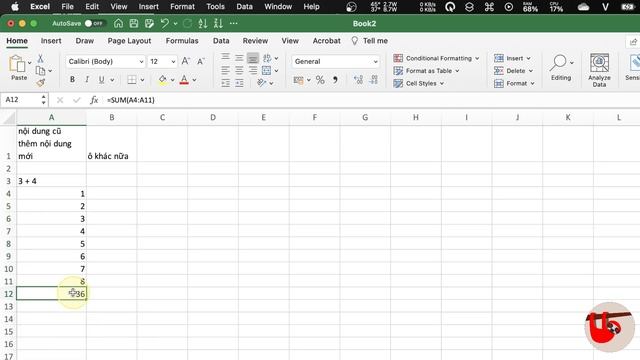The image size is (640, 360).
Task: Click the Name Box showing A12
Action: (x=21, y=100)
